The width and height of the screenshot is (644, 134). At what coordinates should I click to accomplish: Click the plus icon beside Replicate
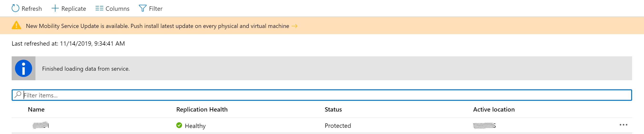pyautogui.click(x=55, y=8)
